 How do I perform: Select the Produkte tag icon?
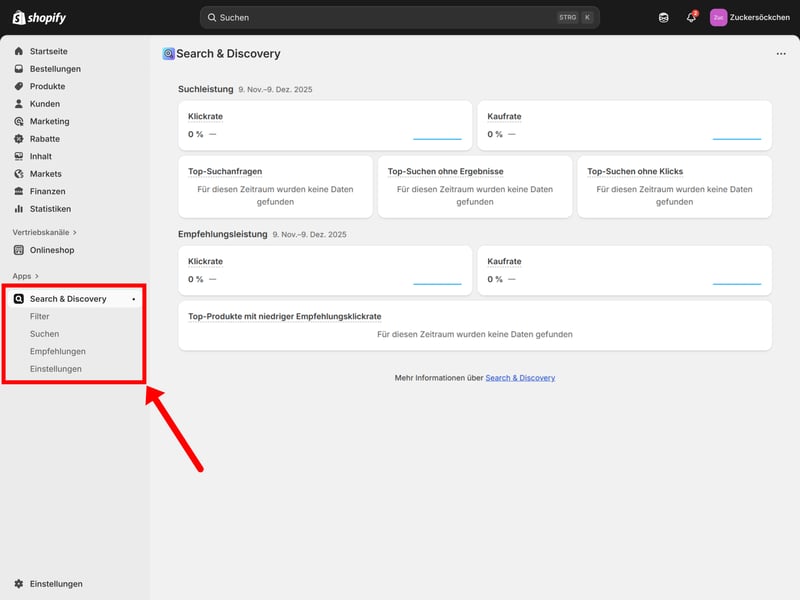point(19,86)
